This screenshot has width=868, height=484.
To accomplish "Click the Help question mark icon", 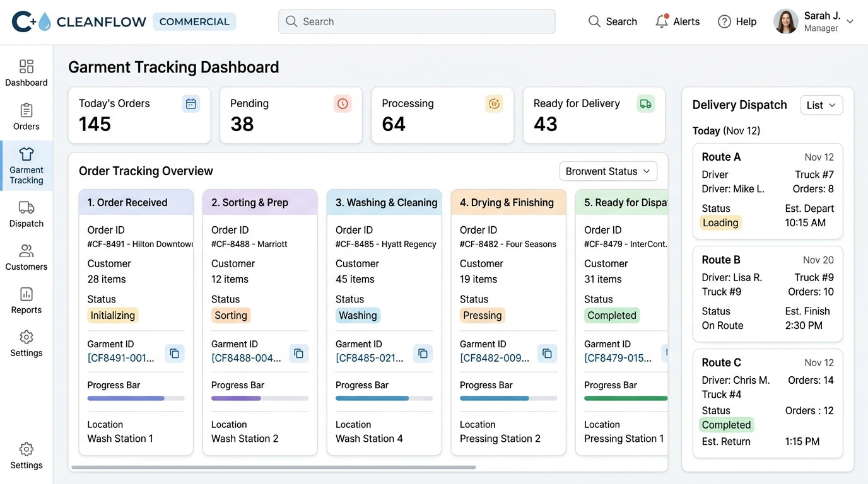I will point(724,21).
